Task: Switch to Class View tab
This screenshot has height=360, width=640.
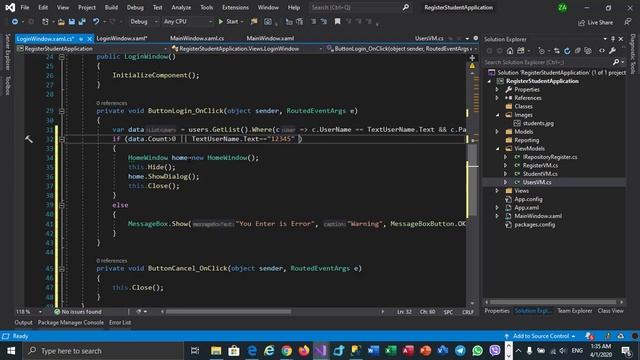Action: [611, 311]
